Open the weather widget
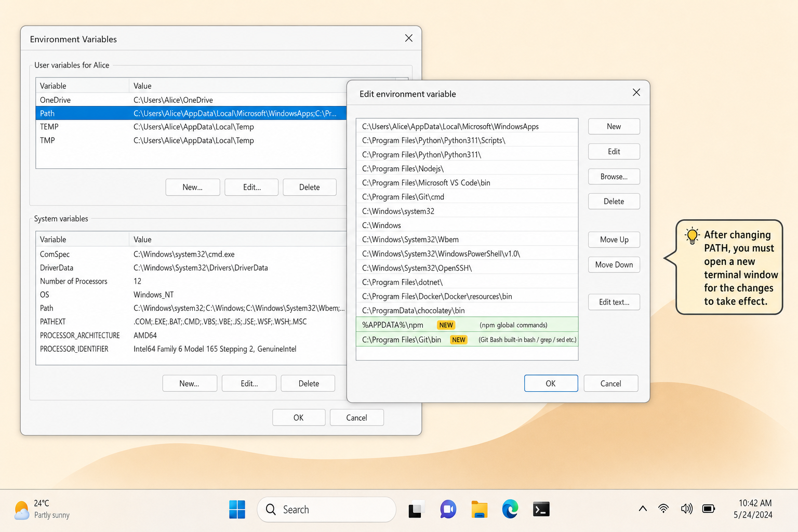The image size is (798, 532). click(x=42, y=509)
